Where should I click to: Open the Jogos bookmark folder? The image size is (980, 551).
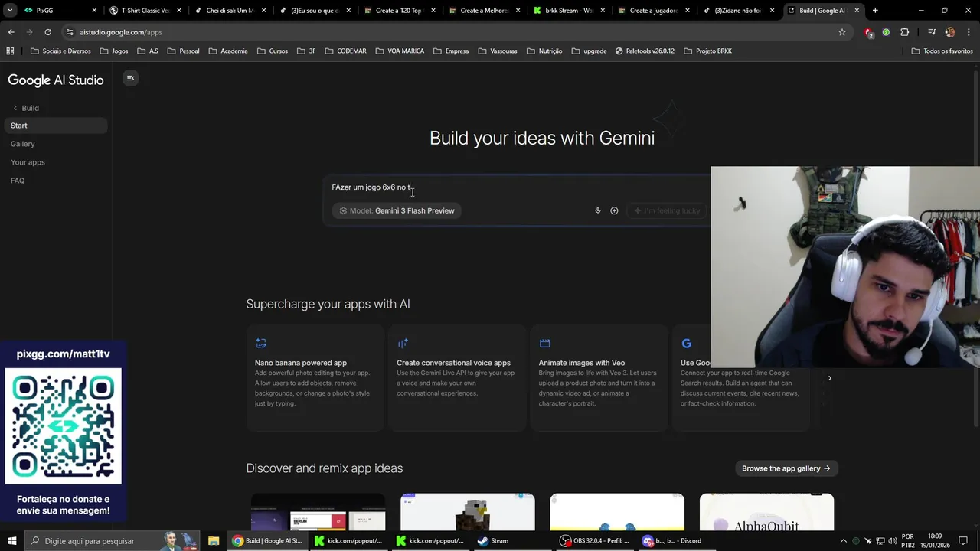pyautogui.click(x=114, y=51)
